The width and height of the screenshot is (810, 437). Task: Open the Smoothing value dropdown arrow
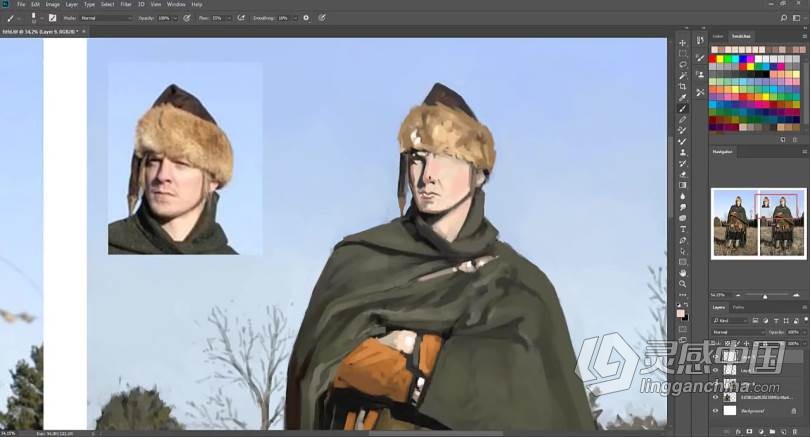pyautogui.click(x=295, y=18)
